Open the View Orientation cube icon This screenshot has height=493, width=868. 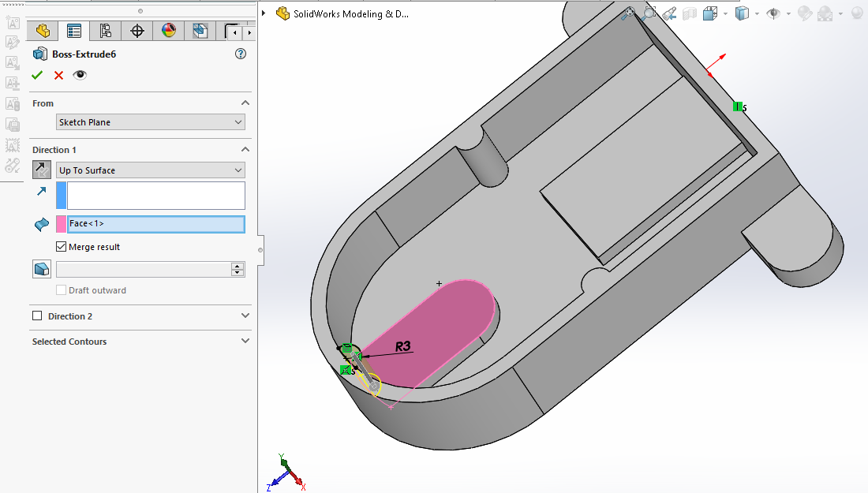[709, 13]
